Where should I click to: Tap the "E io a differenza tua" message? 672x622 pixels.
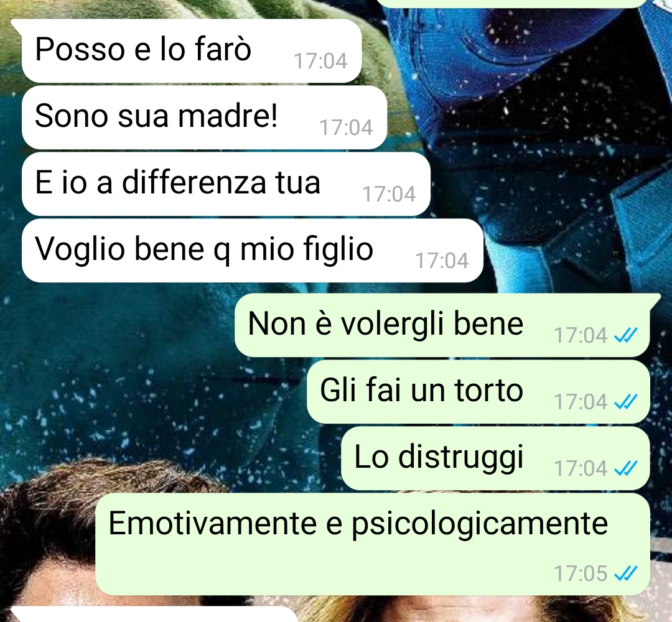click(x=226, y=183)
